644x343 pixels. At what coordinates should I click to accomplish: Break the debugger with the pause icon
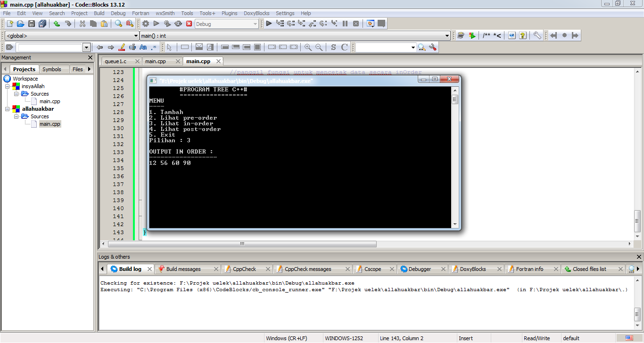click(x=345, y=24)
